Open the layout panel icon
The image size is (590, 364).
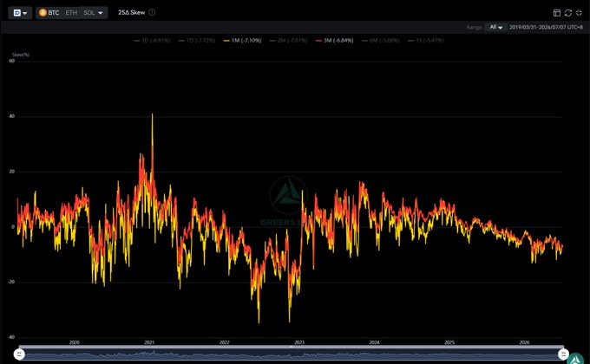click(557, 13)
